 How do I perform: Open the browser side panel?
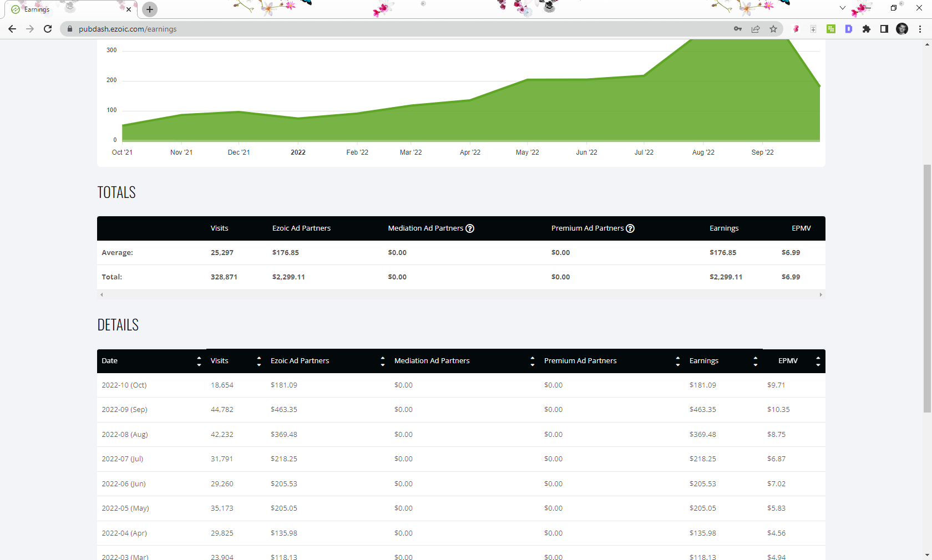pos(884,29)
